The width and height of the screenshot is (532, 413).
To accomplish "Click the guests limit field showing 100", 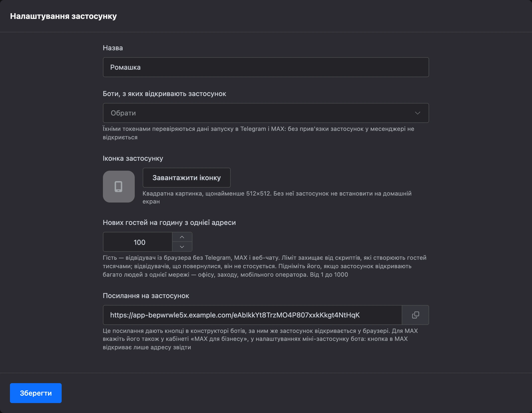I will tap(138, 242).
